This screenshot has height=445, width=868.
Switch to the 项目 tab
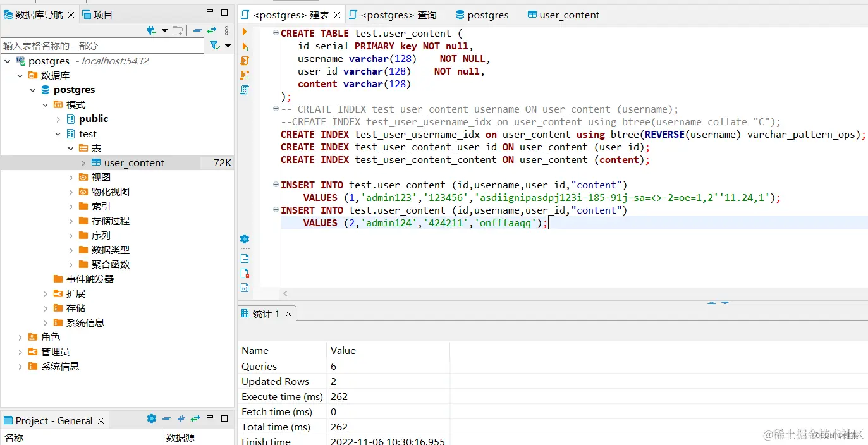[x=97, y=15]
